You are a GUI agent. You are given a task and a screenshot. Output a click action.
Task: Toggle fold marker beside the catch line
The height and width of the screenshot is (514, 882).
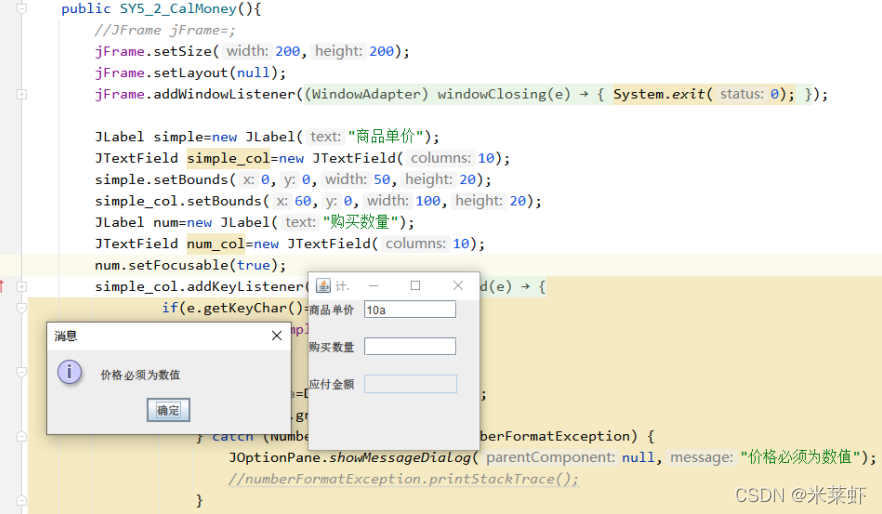(21, 436)
